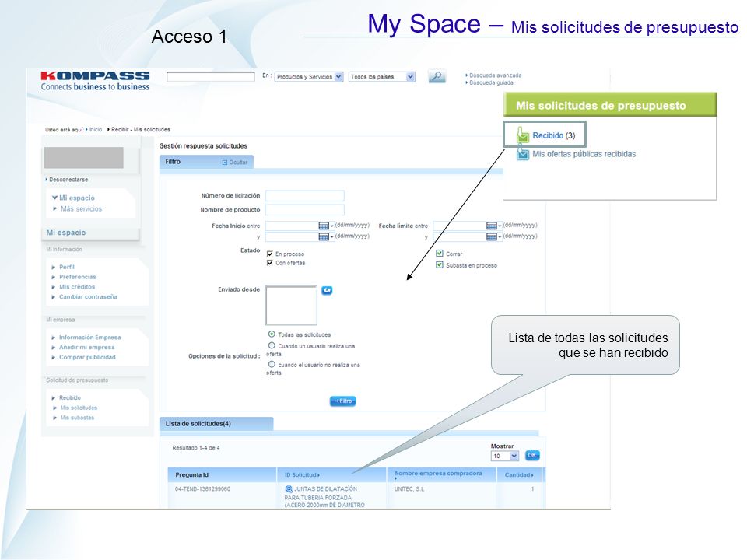
Task: Click Inicio breadcrumb link
Action: pos(96,130)
